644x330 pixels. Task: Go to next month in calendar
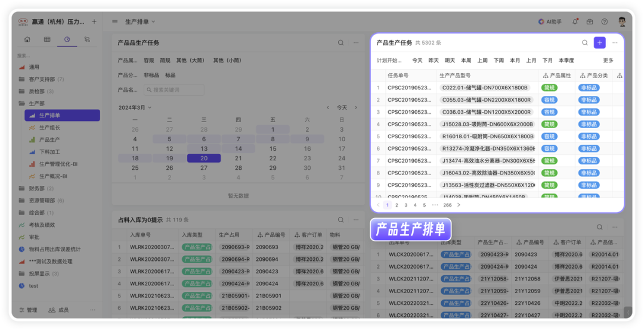point(355,108)
